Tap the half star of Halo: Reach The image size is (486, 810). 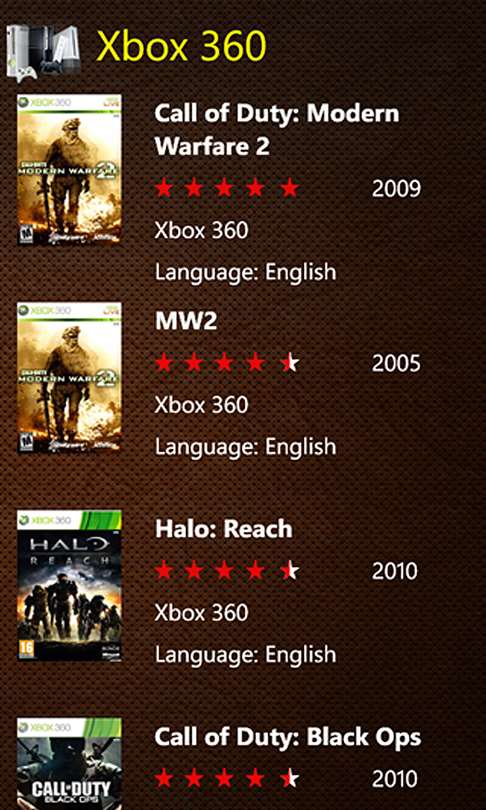coord(290,571)
